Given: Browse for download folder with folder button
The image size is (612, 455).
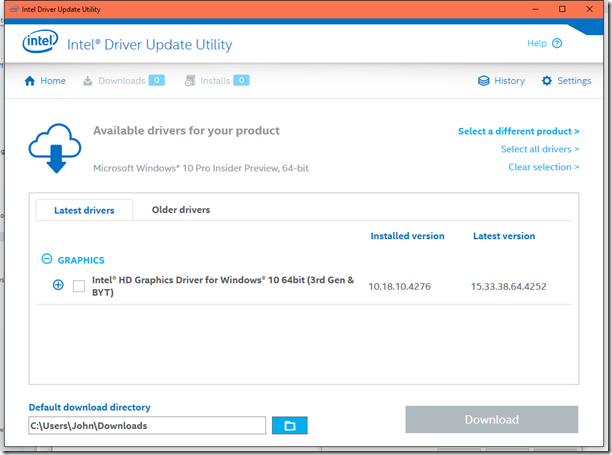Looking at the screenshot, I should point(290,425).
